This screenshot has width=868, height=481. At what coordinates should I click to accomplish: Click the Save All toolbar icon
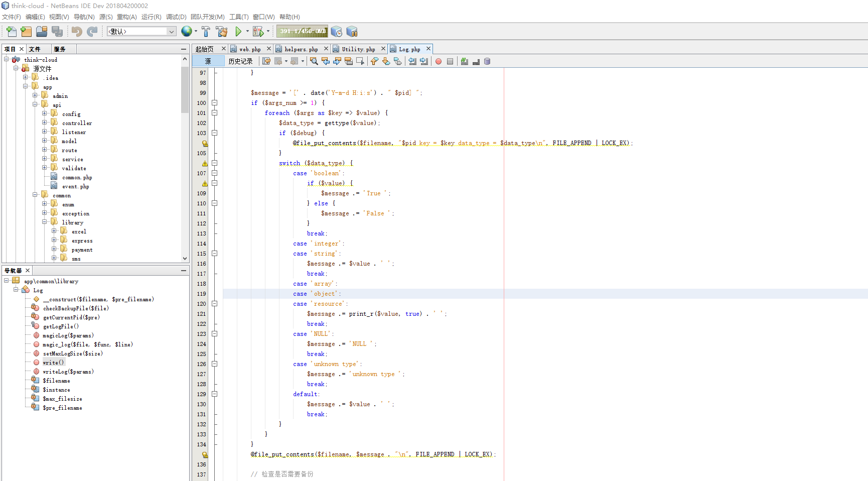point(57,32)
